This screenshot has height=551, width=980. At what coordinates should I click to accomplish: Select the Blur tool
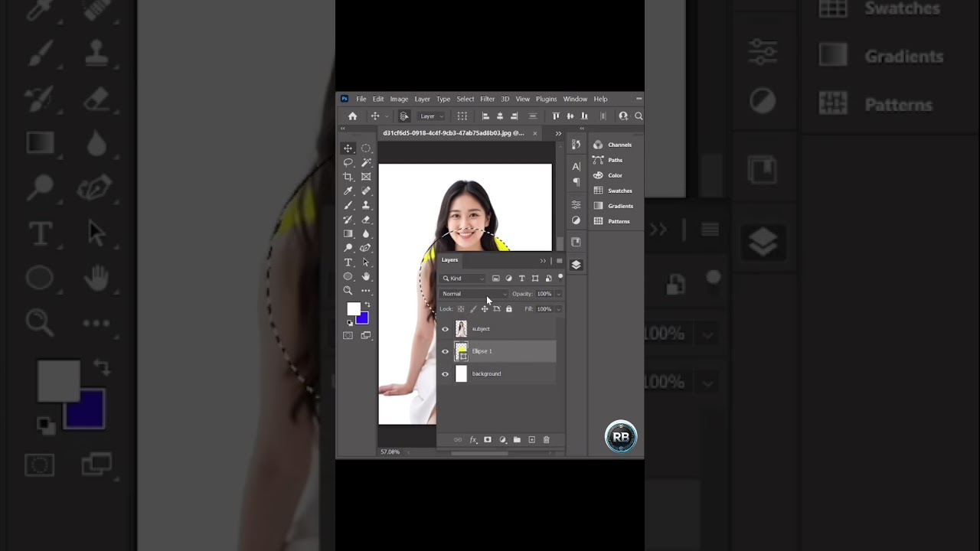point(366,233)
